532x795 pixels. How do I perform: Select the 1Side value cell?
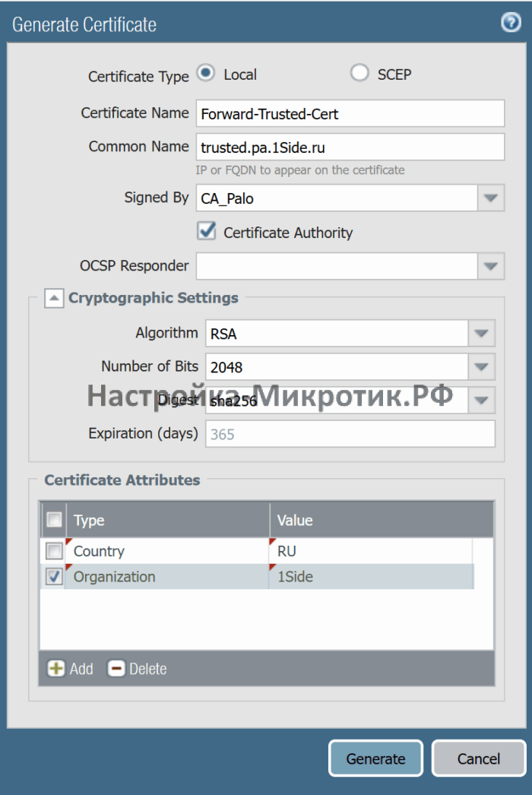pos(371,576)
